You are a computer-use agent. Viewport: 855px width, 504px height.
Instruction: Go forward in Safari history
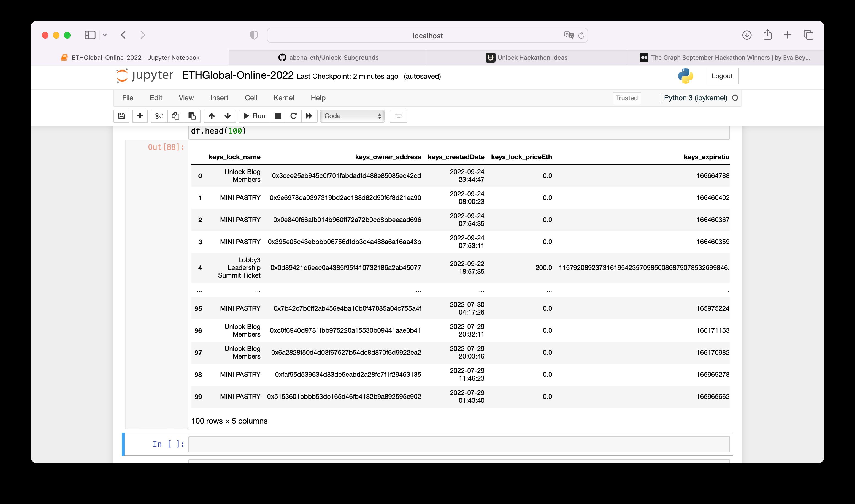pyautogui.click(x=143, y=35)
